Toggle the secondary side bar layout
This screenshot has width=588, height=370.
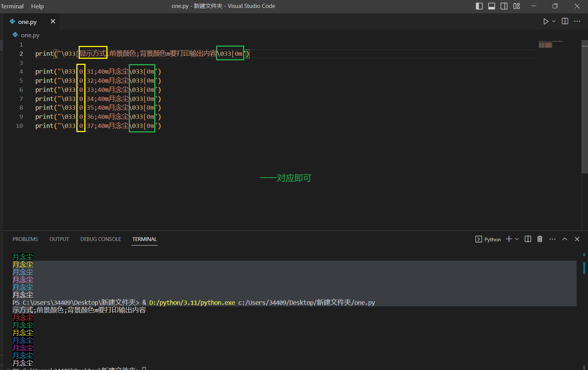pos(504,6)
